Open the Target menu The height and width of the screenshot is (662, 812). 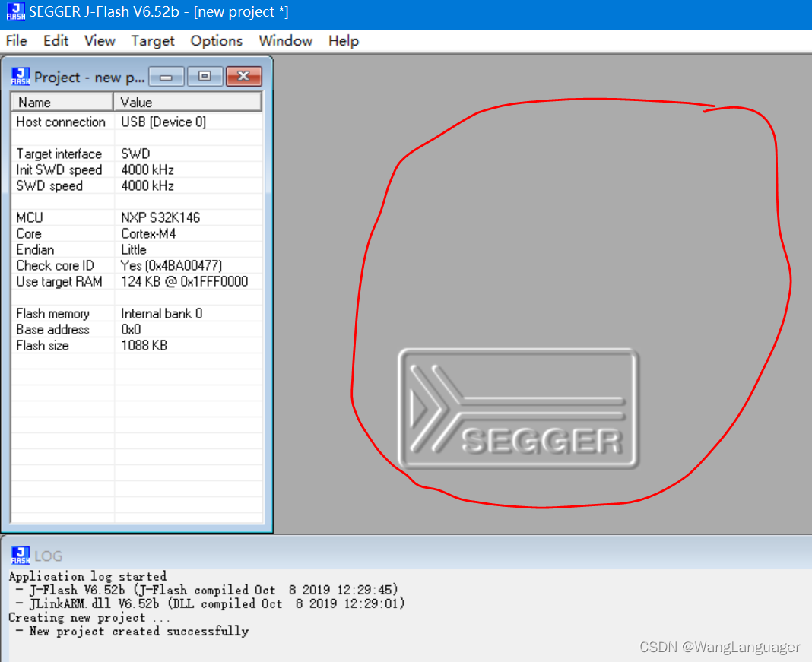152,41
